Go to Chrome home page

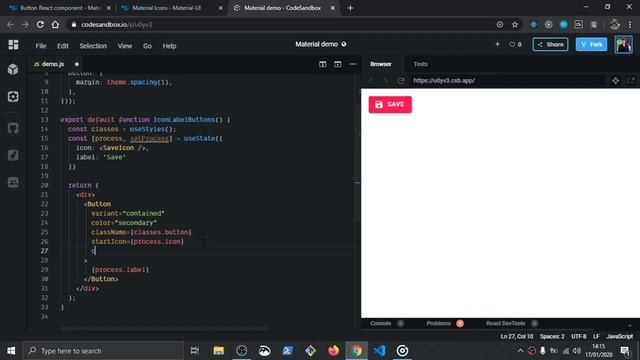(x=55, y=24)
